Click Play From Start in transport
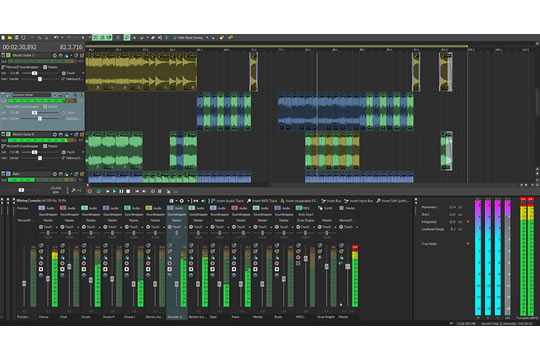This screenshot has width=540, height=360. point(108,191)
